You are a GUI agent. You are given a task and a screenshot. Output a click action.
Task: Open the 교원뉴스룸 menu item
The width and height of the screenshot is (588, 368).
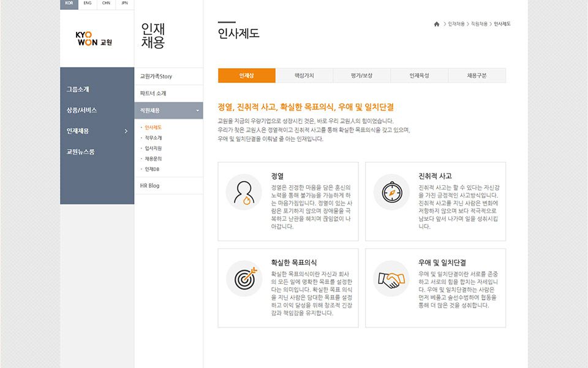pos(80,152)
